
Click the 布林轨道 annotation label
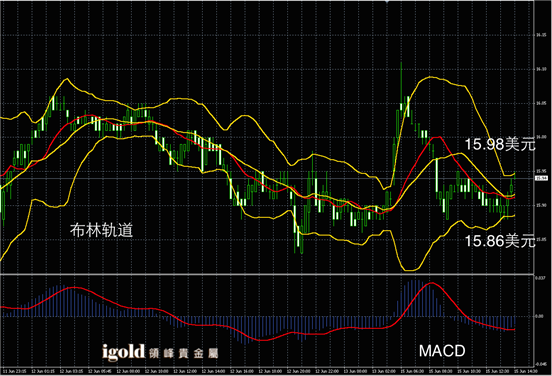tap(101, 230)
